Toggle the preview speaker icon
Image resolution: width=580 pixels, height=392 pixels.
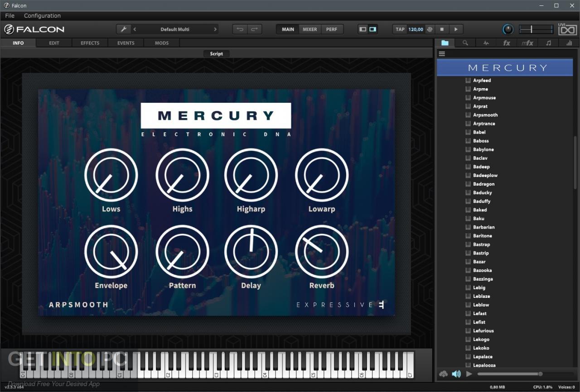click(456, 374)
